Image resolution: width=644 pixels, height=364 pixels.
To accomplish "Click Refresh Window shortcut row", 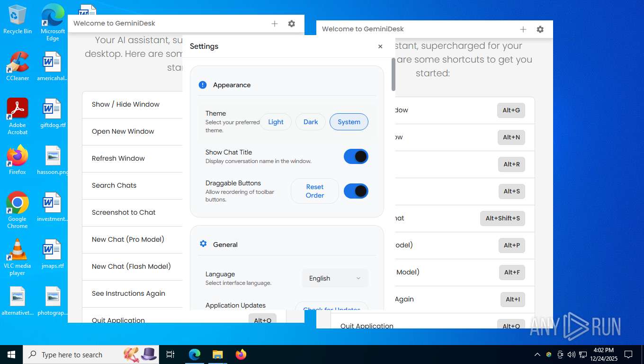I will tap(132, 158).
